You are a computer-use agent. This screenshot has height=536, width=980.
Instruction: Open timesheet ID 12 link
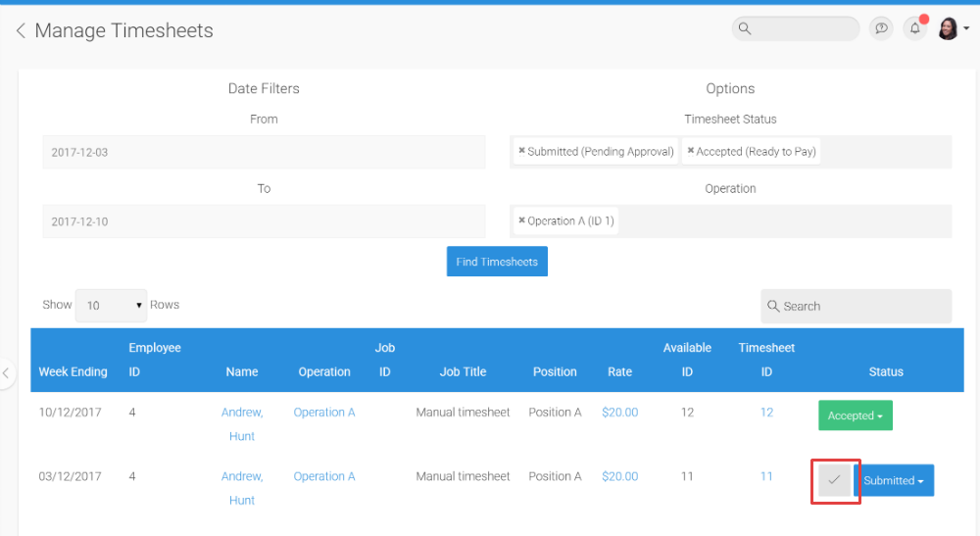pyautogui.click(x=766, y=413)
